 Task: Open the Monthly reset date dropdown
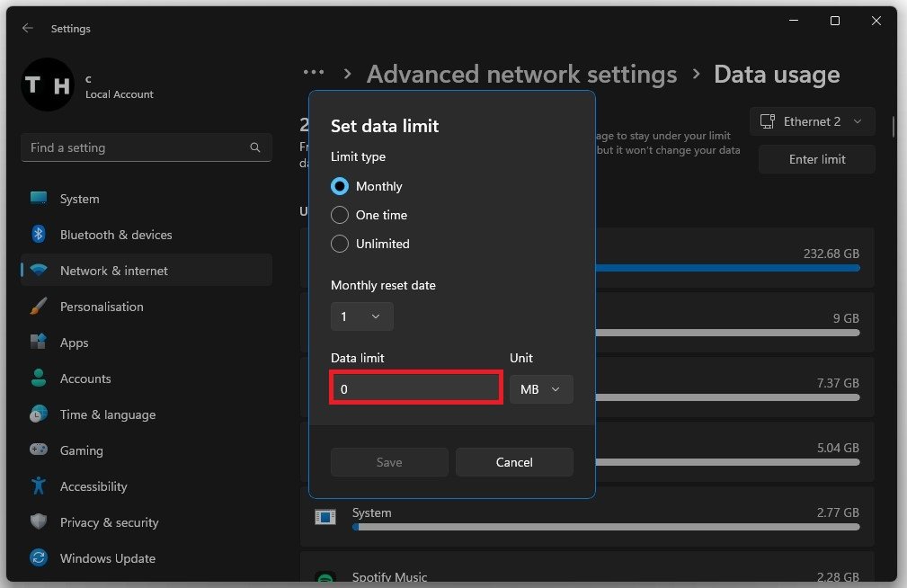[361, 316]
